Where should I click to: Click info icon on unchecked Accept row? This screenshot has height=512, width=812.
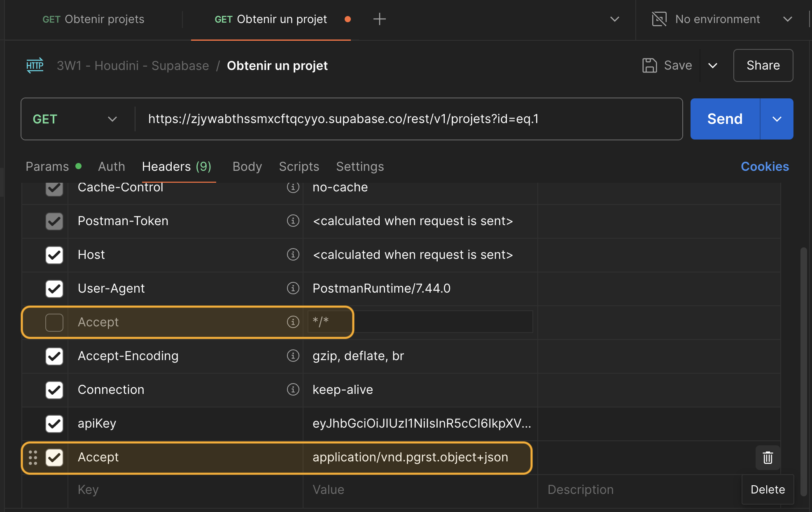pyautogui.click(x=293, y=322)
